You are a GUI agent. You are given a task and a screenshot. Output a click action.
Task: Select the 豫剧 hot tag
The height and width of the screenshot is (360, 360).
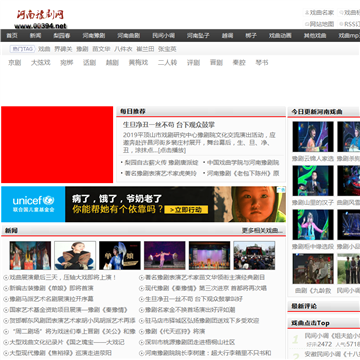pyautogui.click(x=82, y=49)
